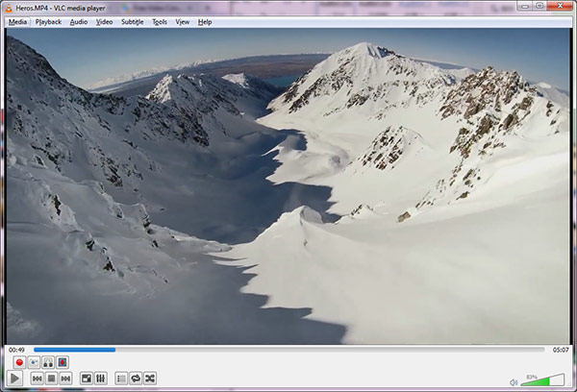The height and width of the screenshot is (392, 577).
Task: Start recording with the red record button
Action: click(x=19, y=362)
